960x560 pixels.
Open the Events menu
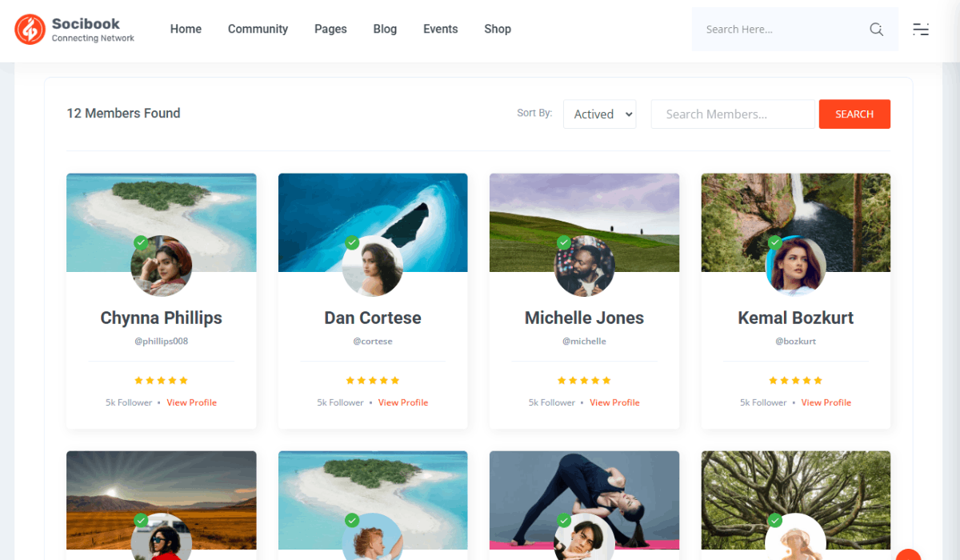(441, 29)
